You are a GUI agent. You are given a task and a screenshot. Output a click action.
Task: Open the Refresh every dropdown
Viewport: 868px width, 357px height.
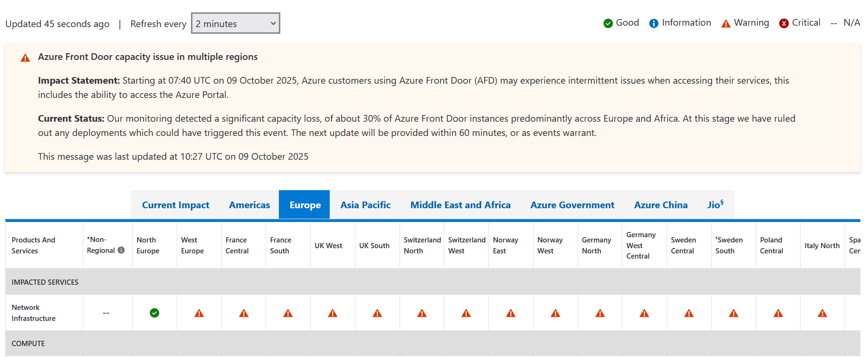pos(235,23)
